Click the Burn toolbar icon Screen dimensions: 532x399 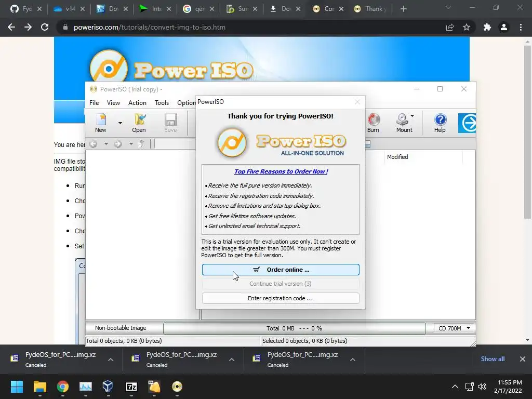pos(373,123)
